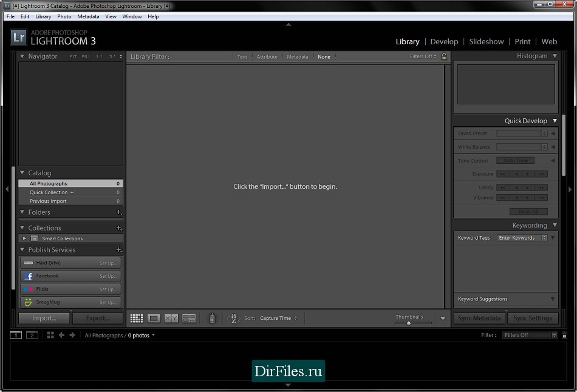Hide left panel group arrow
The width and height of the screenshot is (577, 392).
tap(7, 189)
